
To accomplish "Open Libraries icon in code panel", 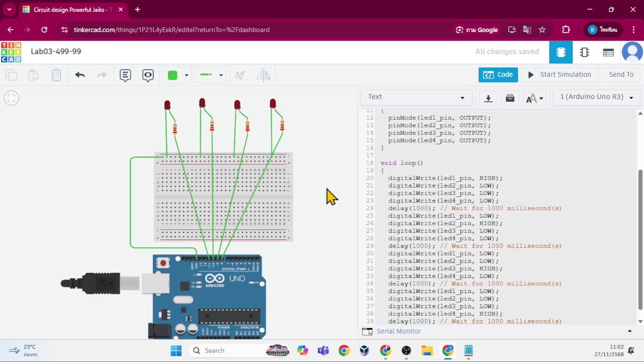I will tap(510, 98).
